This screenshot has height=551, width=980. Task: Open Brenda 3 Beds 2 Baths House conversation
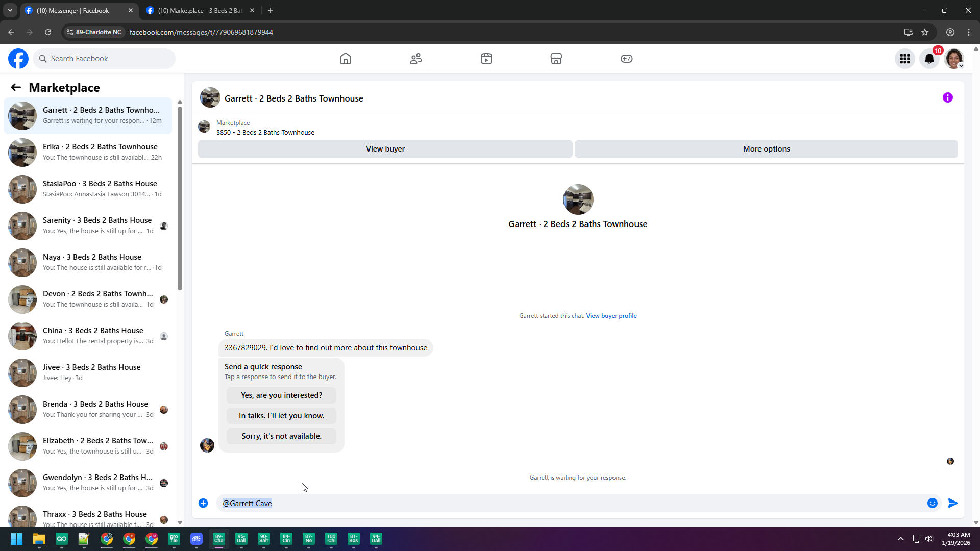click(88, 410)
